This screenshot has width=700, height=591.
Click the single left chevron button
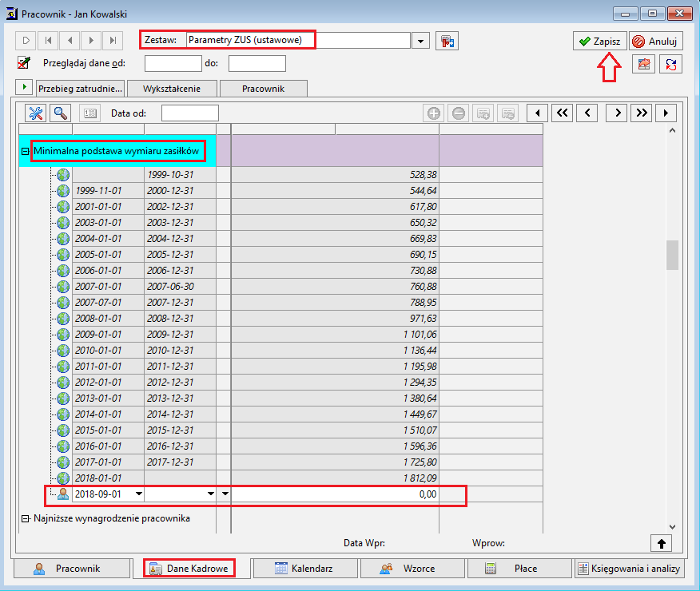click(587, 113)
